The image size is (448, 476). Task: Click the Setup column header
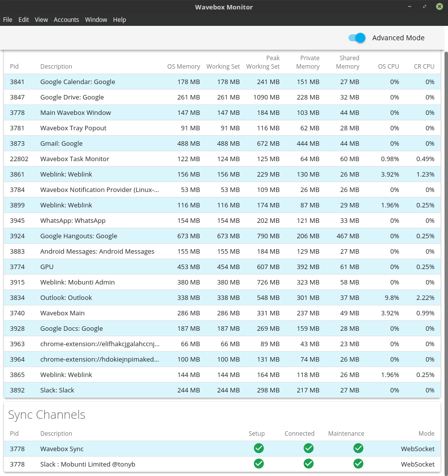257,434
